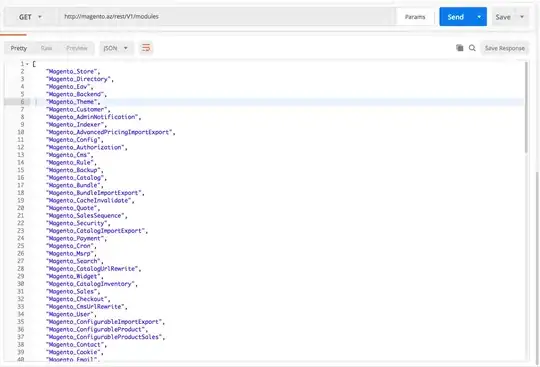Switch to the Pretty view tab
The height and width of the screenshot is (367, 540).
[19, 48]
